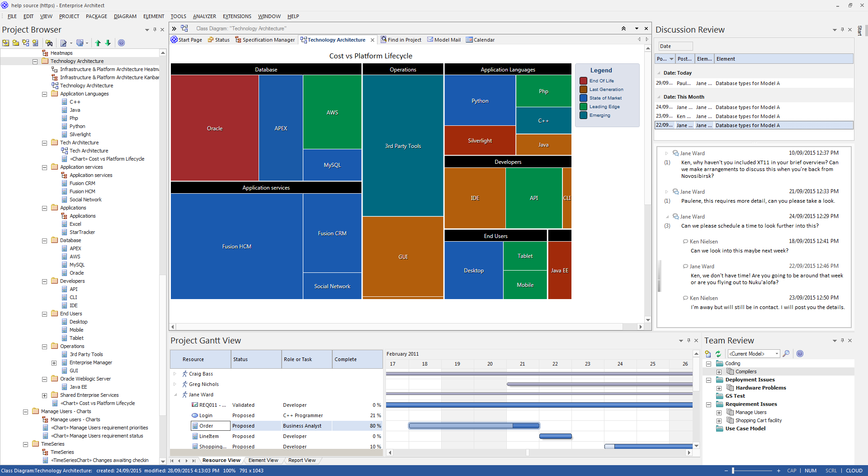Open the DIAGRAM menu
This screenshot has height=476, width=868.
coord(125,16)
